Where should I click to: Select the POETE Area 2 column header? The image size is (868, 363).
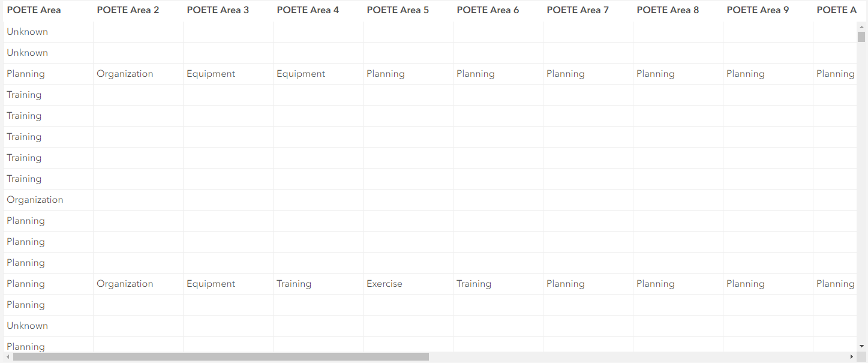coord(128,10)
